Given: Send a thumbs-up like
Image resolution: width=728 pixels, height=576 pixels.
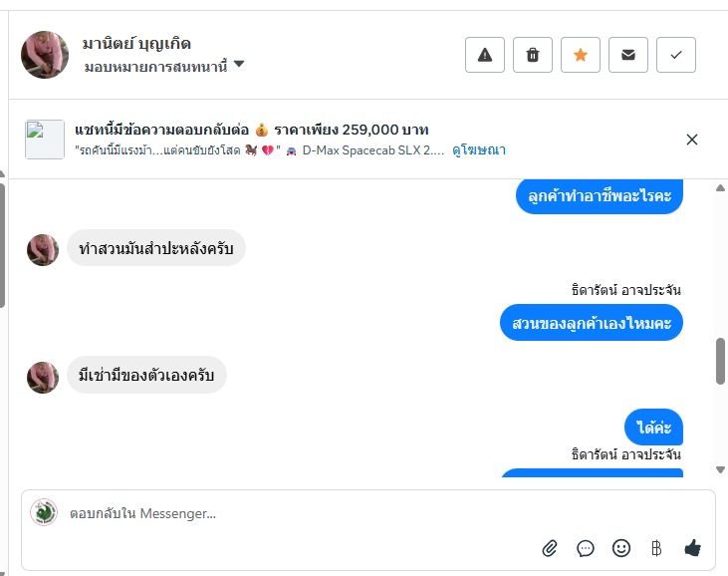Looking at the screenshot, I should [x=693, y=547].
